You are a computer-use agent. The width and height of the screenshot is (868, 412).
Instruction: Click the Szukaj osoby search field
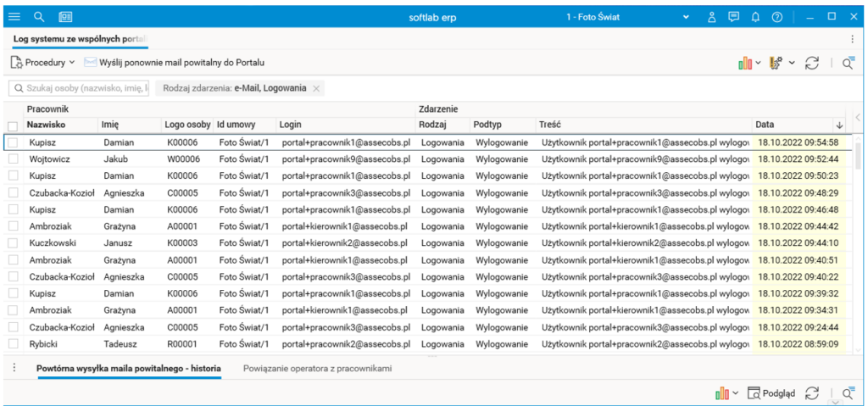click(81, 88)
